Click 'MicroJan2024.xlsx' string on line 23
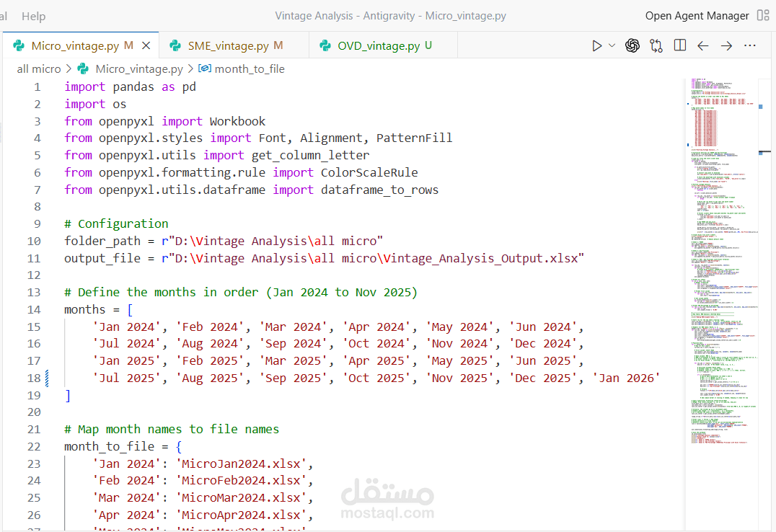 pyautogui.click(x=241, y=464)
